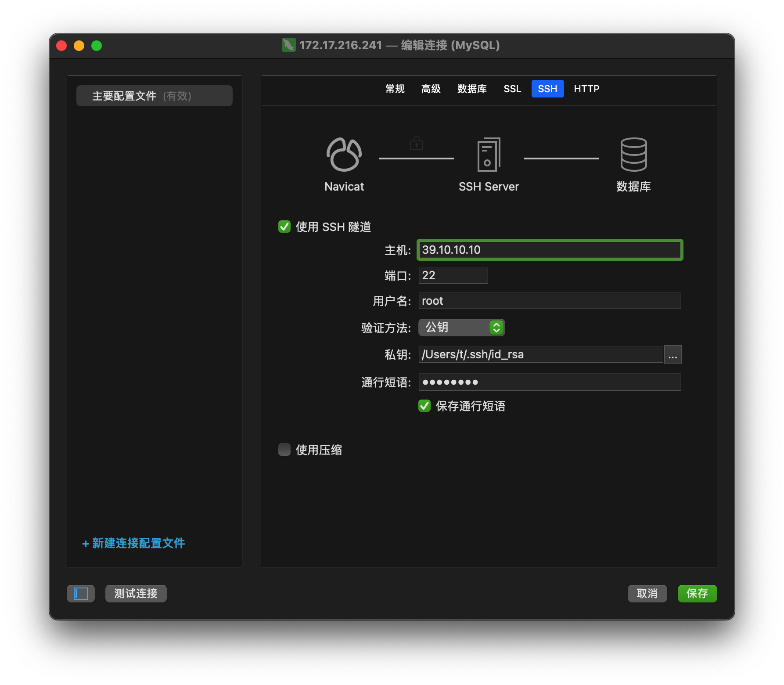Minimize the window with yellow button
The width and height of the screenshot is (784, 685).
point(79,46)
